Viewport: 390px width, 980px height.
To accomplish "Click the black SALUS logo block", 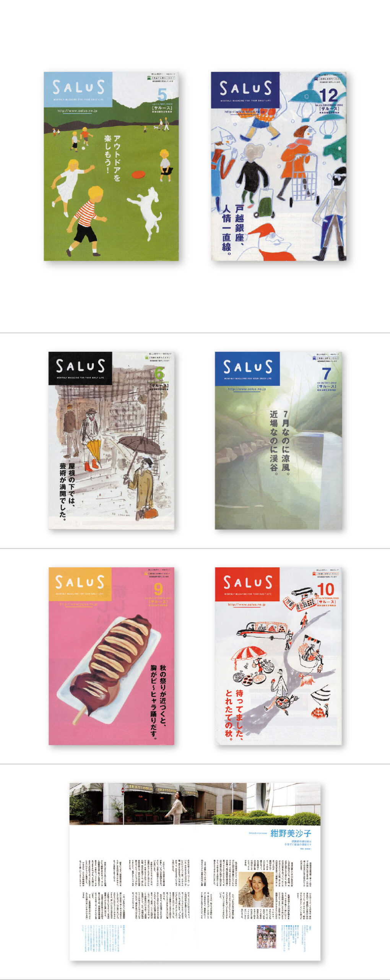I will tap(80, 368).
